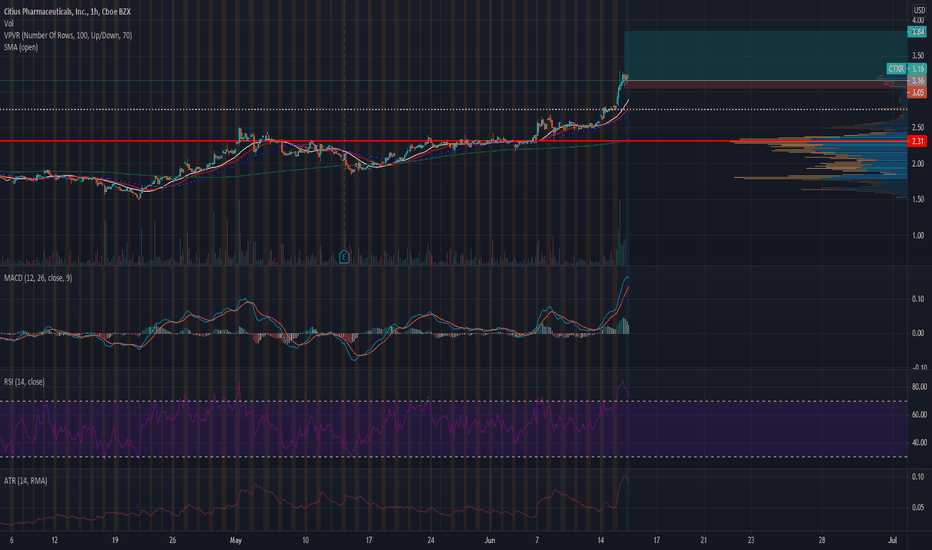932x550 pixels.
Task: Click the 2.50 price axis value
Action: pos(918,127)
